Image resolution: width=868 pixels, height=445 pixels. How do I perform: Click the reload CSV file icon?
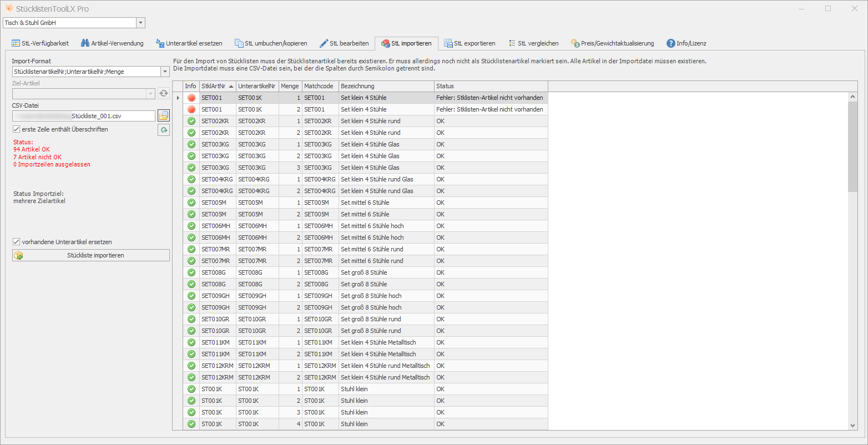click(x=163, y=130)
